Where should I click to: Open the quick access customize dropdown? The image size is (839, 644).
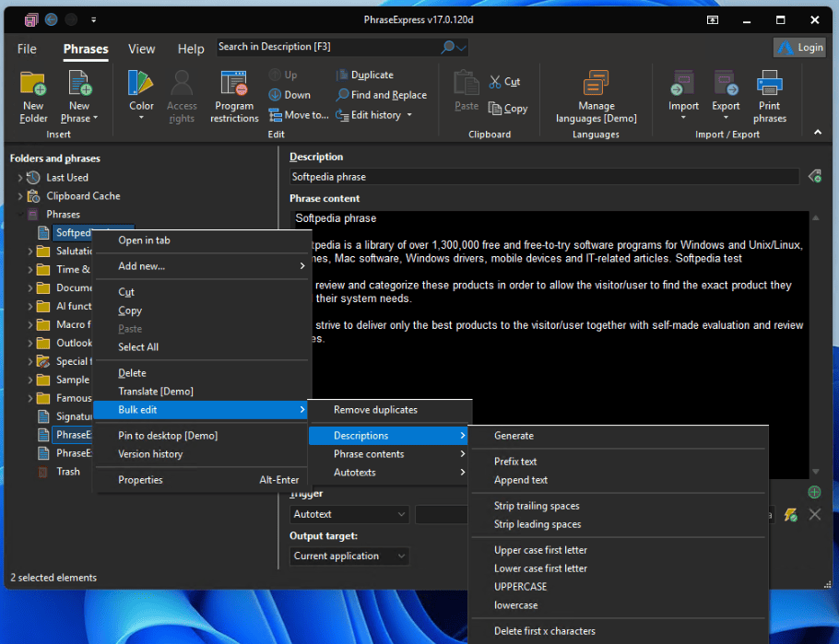(93, 19)
